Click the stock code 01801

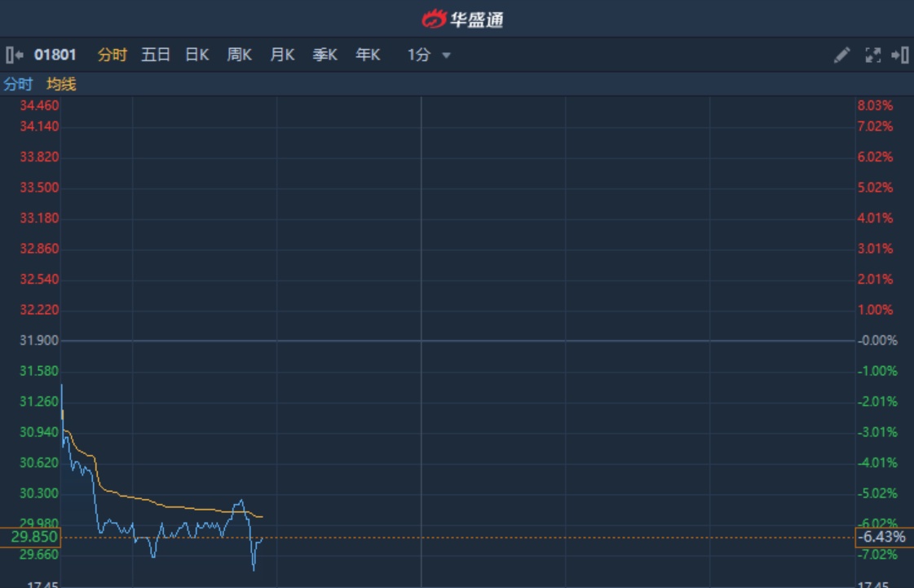pos(55,55)
